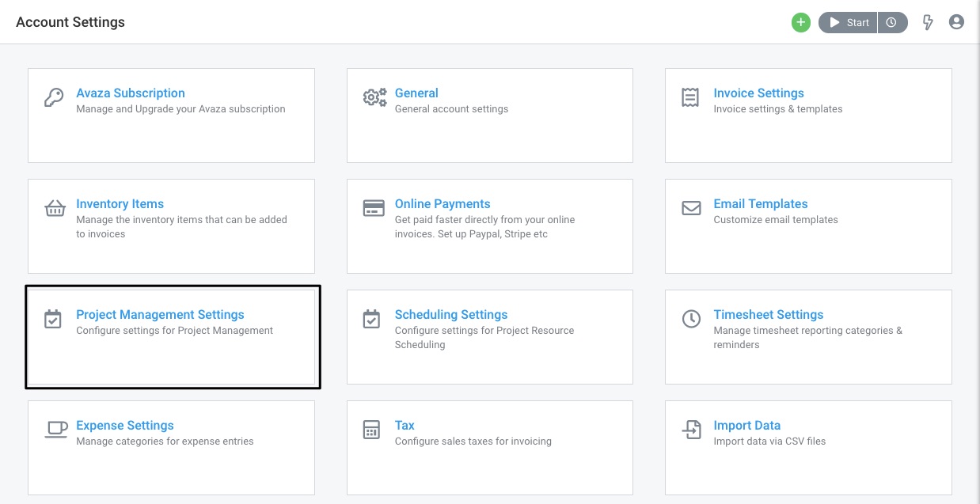The image size is (980, 504).
Task: Click the 'Configure sales taxes for invoicing' text
Action: pos(473,441)
